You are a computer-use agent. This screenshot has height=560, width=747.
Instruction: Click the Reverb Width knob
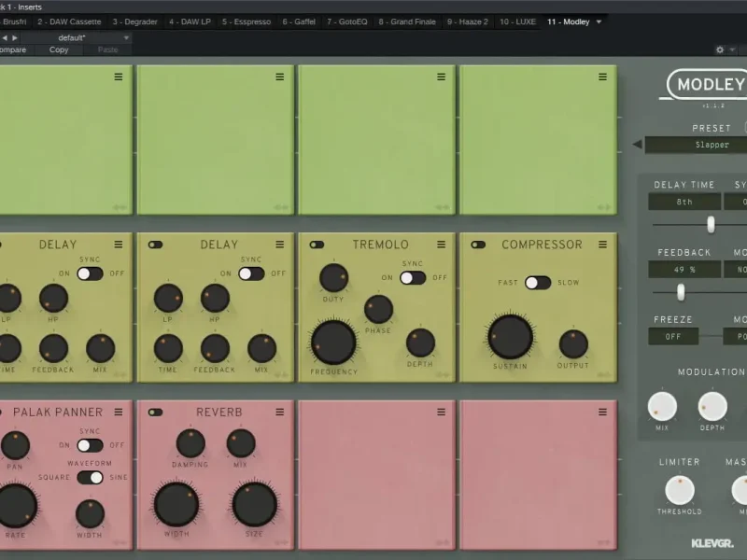tap(176, 504)
